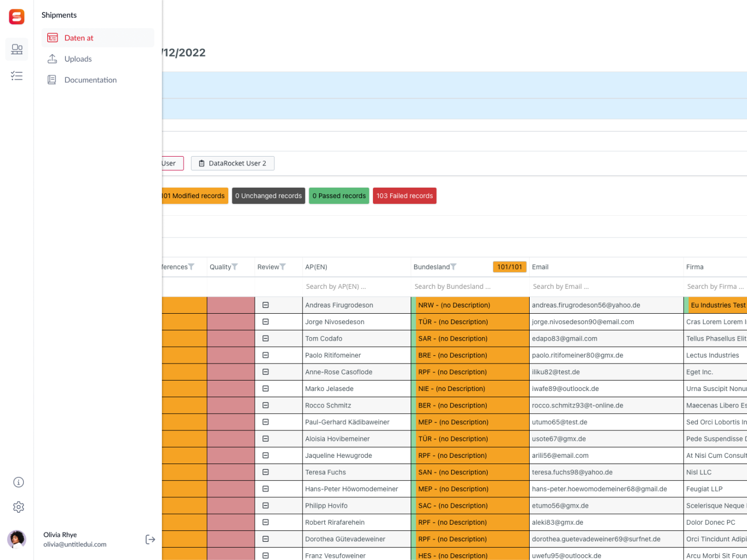Image resolution: width=747 pixels, height=560 pixels.
Task: Collapse review icon for Tom Codafo
Action: tap(266, 339)
